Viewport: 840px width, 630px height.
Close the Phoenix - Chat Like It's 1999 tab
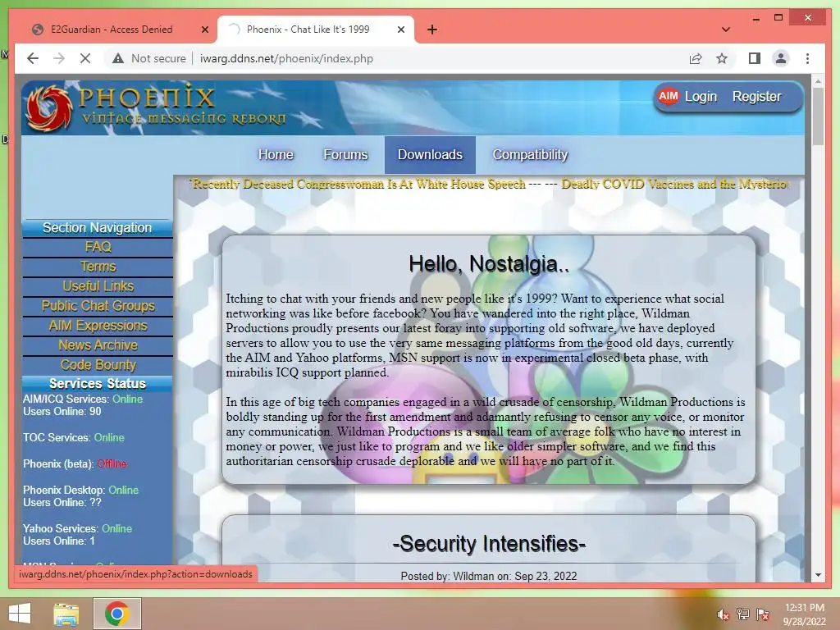400,30
